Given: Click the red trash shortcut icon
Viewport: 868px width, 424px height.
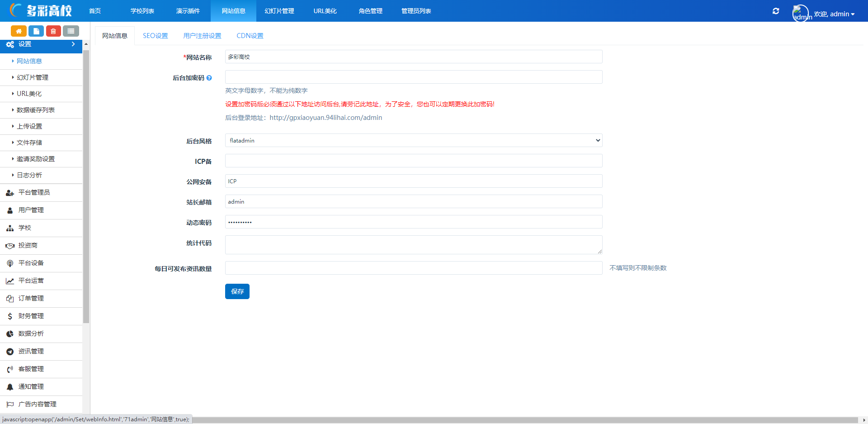Looking at the screenshot, I should click(53, 31).
